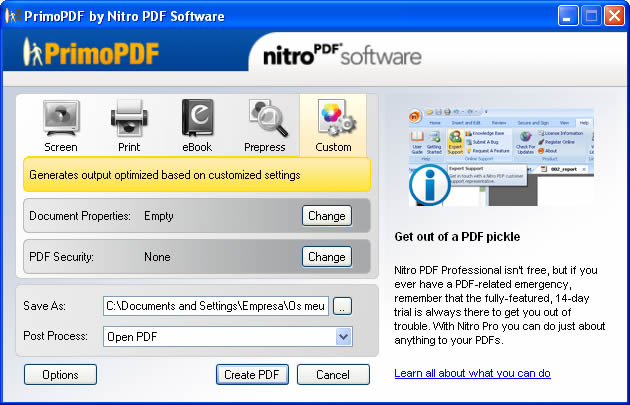Cancel the PDF creation
Viewport: 630px width, 405px height.
point(333,374)
